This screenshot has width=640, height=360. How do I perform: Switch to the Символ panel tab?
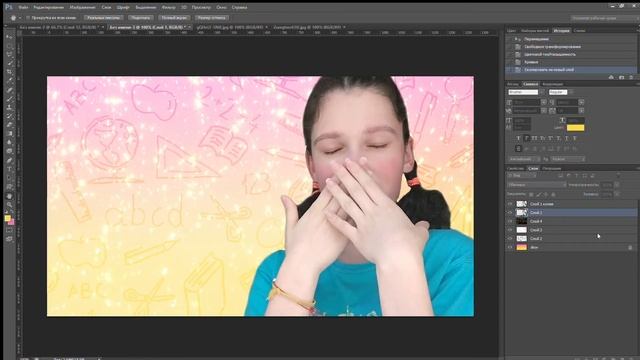coord(530,84)
